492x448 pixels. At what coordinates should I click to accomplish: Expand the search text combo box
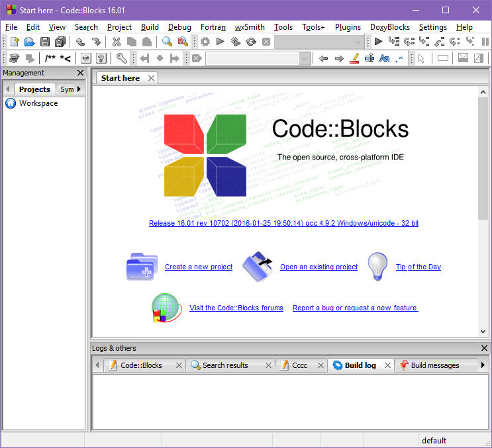304,58
